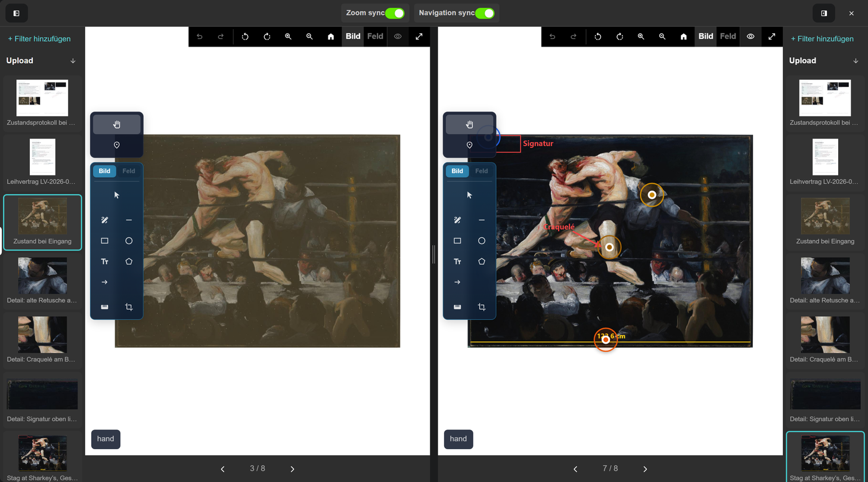Select the pin marker tool in right viewer
The width and height of the screenshot is (868, 482).
(x=470, y=145)
